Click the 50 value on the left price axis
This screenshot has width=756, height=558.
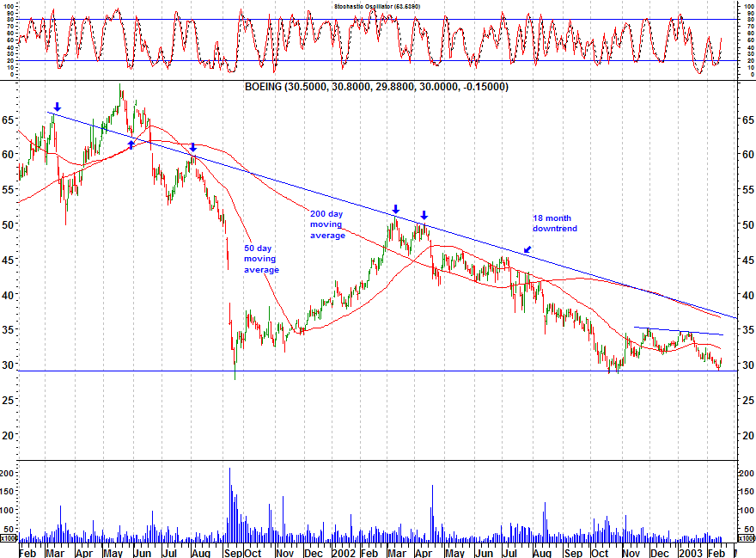pyautogui.click(x=8, y=224)
